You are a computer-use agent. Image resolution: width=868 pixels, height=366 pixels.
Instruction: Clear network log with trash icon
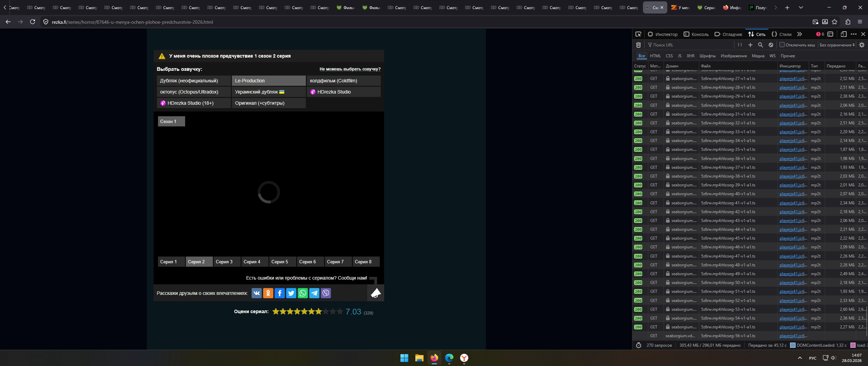[x=638, y=45]
